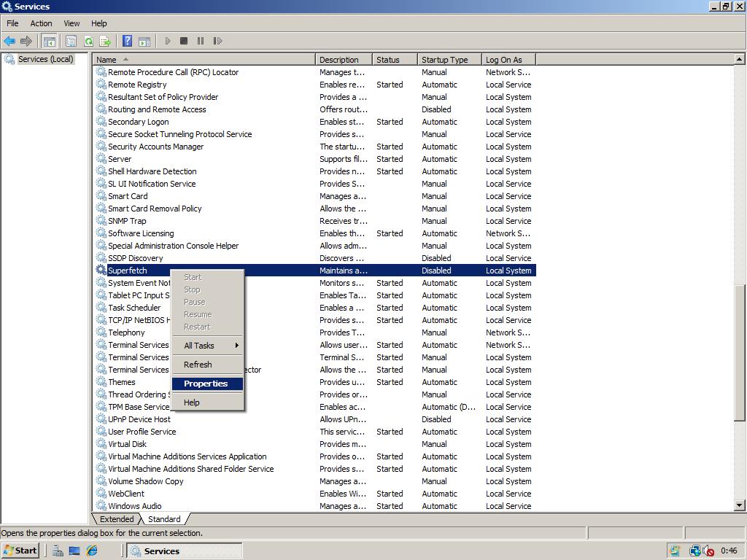Click the Restart Service toolbar icon
The image size is (747, 560).
tap(217, 41)
